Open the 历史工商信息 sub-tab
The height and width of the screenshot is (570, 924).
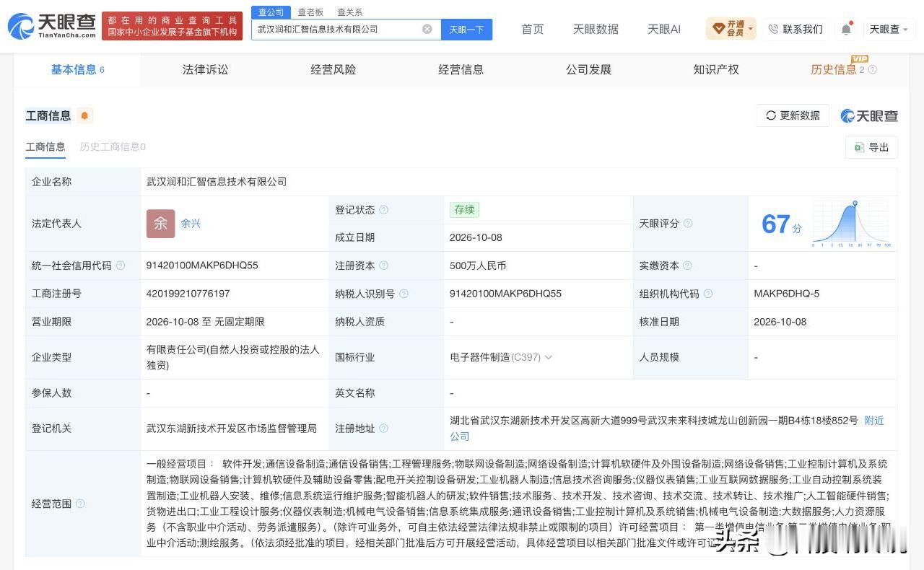113,146
